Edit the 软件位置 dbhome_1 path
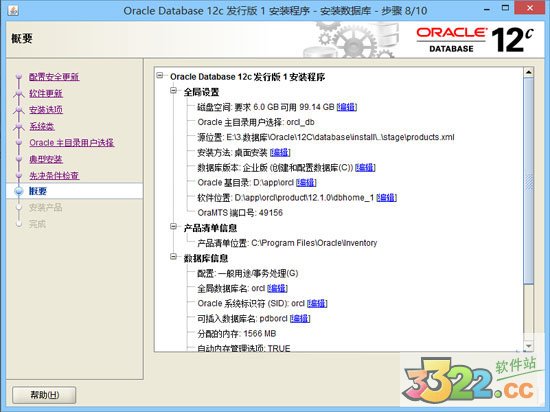This screenshot has width=550, height=412. coord(387,198)
